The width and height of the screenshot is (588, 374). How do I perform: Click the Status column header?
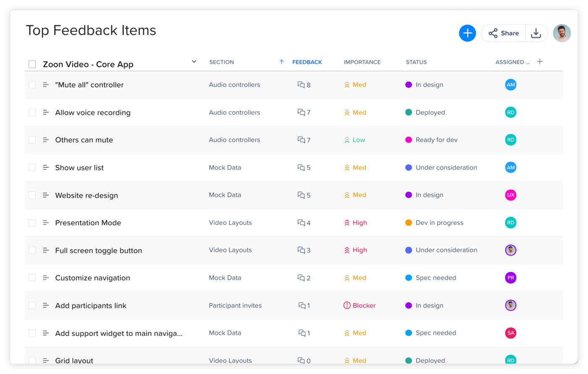click(x=416, y=62)
